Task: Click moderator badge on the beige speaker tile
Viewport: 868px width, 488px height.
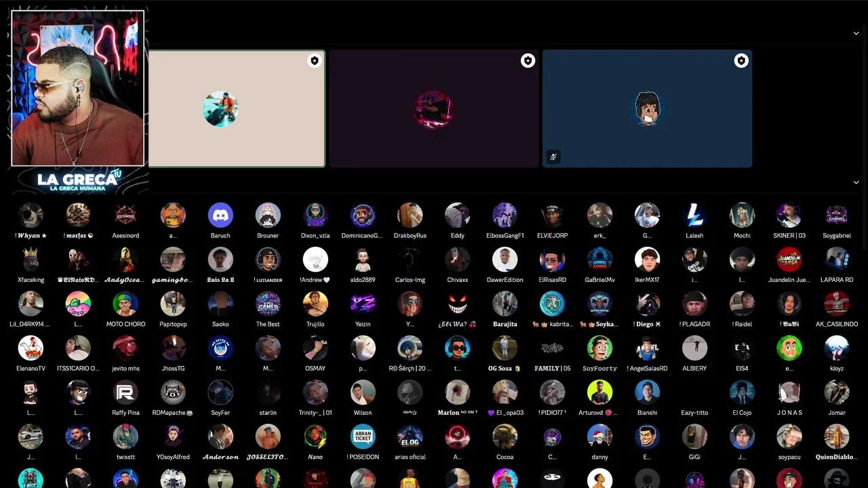Action: click(315, 61)
